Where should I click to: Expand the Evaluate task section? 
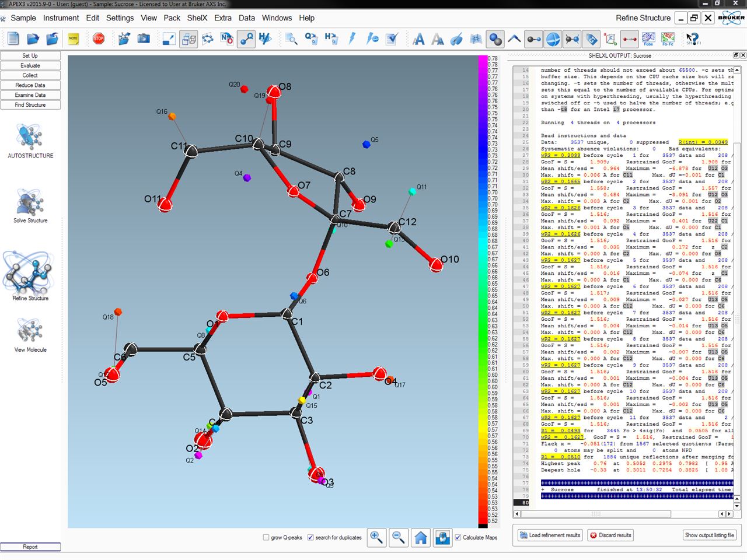(x=30, y=66)
